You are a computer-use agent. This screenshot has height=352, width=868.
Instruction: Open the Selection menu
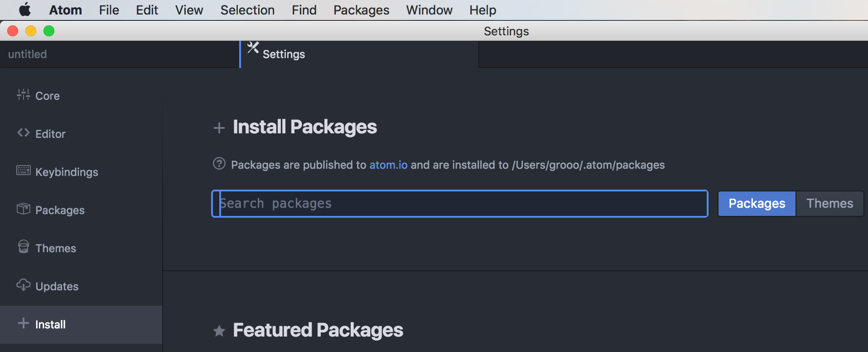pos(247,10)
